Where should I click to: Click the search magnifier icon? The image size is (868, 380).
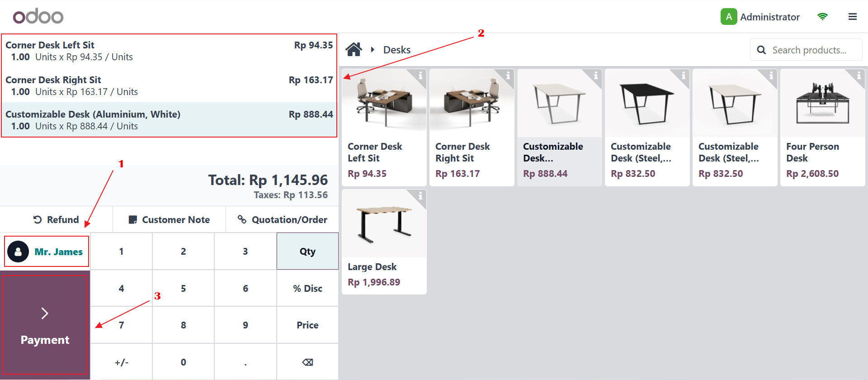[762, 50]
